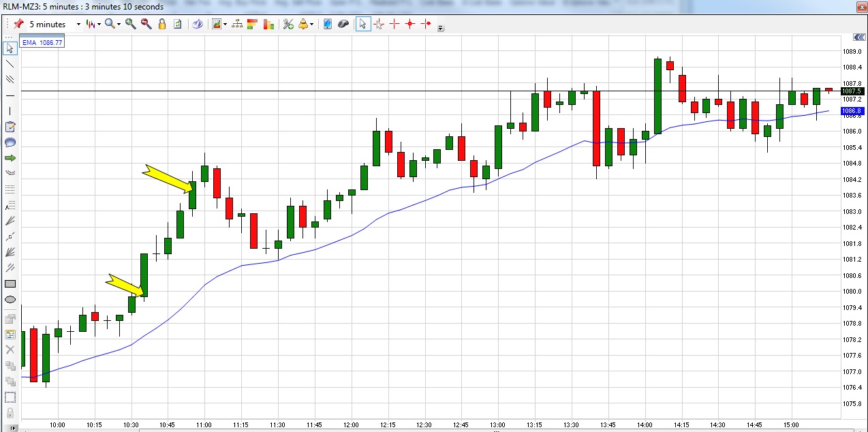Viewport: 868px width, 432px height.
Task: Select the fan lines tool in sidebar
Action: point(10,221)
